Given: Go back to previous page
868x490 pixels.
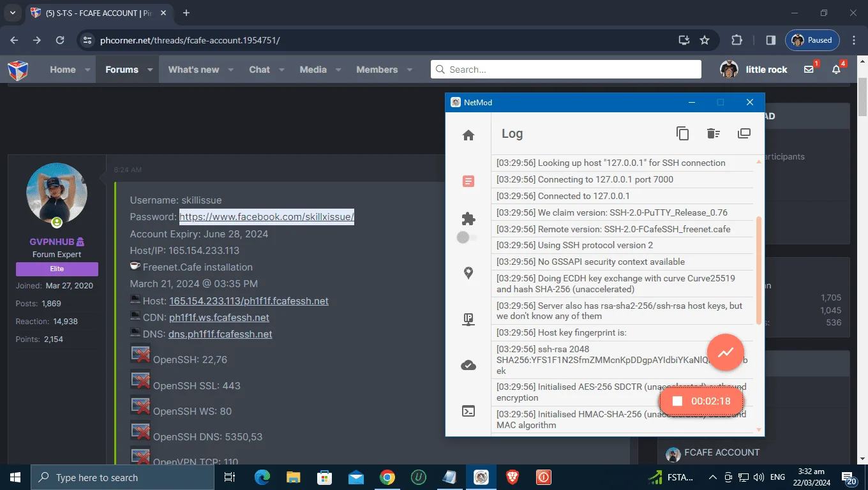Looking at the screenshot, I should click(x=14, y=40).
